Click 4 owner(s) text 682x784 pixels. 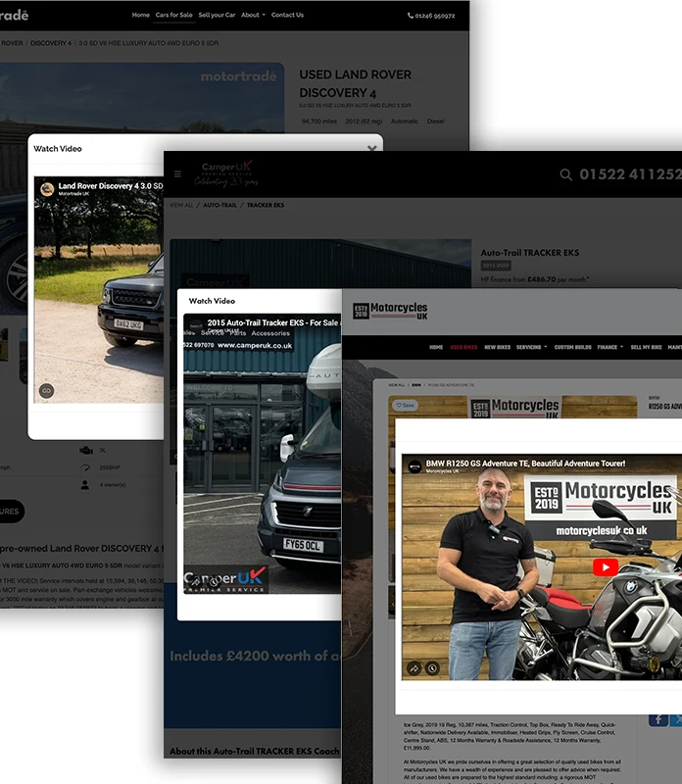[113, 484]
